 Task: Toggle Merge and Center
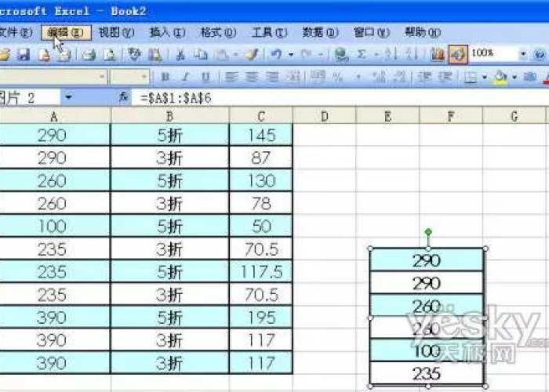click(x=293, y=77)
